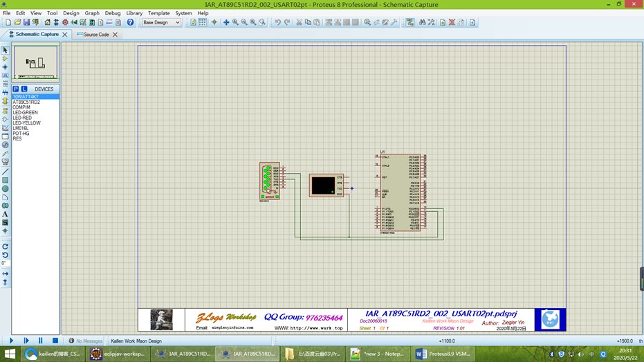Click the blue pan/center view icon
The height and width of the screenshot is (362, 644).
pos(226,22)
